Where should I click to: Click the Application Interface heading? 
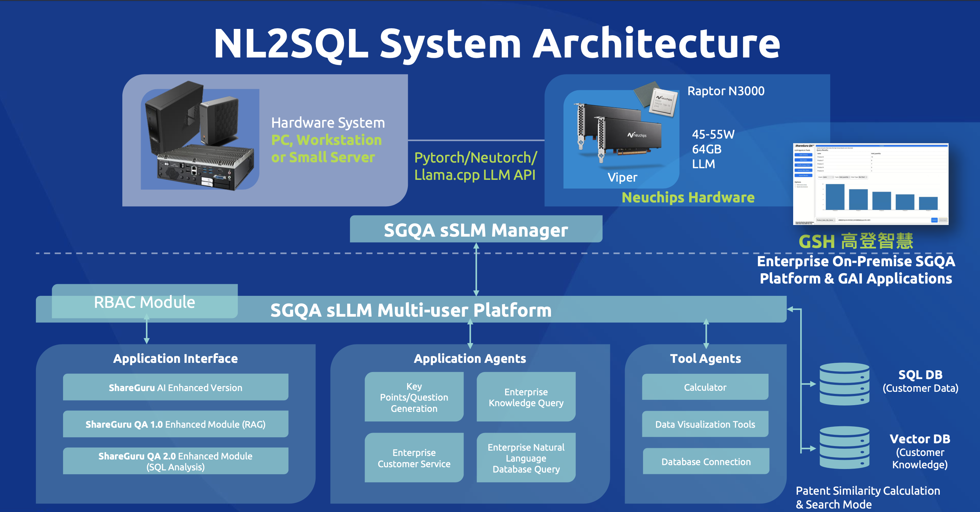pyautogui.click(x=176, y=358)
